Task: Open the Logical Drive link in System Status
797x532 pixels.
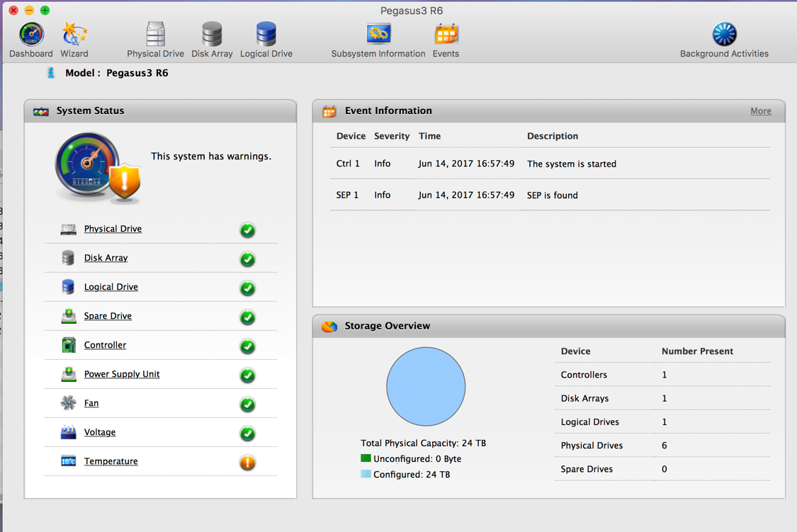Action: pyautogui.click(x=111, y=287)
